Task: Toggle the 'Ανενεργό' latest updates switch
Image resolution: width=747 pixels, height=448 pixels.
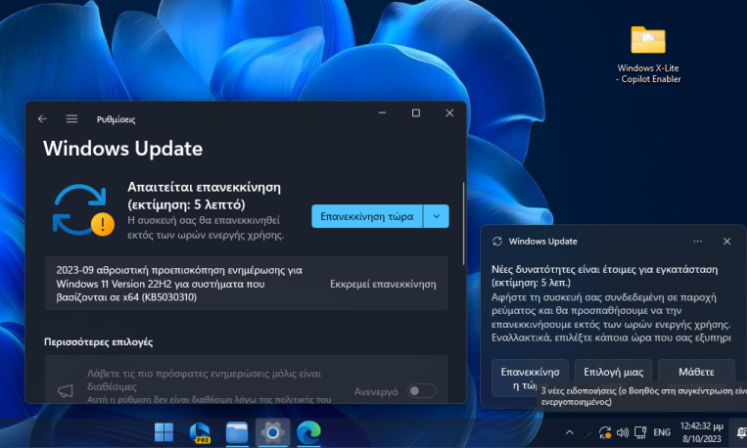Action: tap(422, 391)
